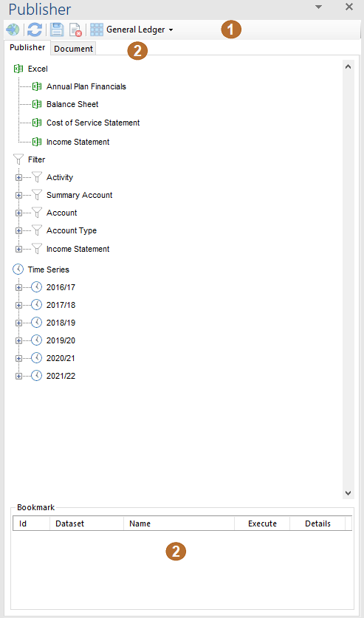Click the Execute column header in Bookmark table
Image resolution: width=364 pixels, height=618 pixels.
(262, 523)
